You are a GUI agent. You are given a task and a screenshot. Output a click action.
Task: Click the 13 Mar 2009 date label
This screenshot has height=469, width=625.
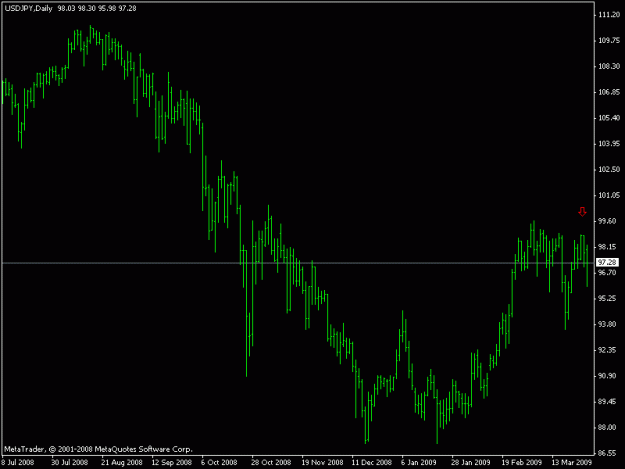[x=572, y=462]
